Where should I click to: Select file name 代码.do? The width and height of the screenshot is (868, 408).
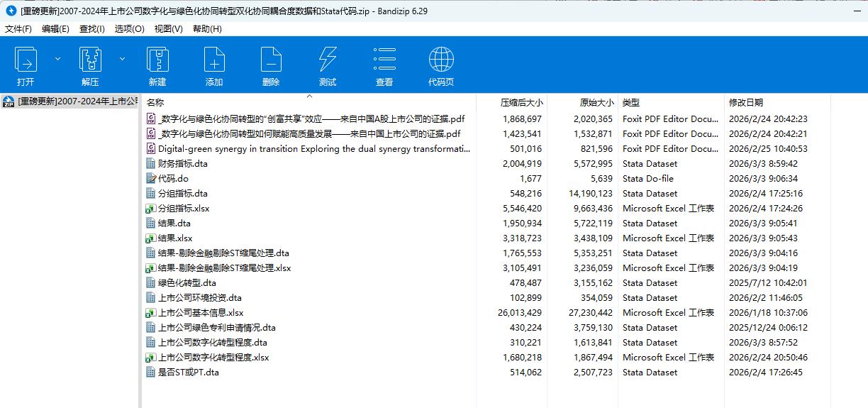[173, 179]
